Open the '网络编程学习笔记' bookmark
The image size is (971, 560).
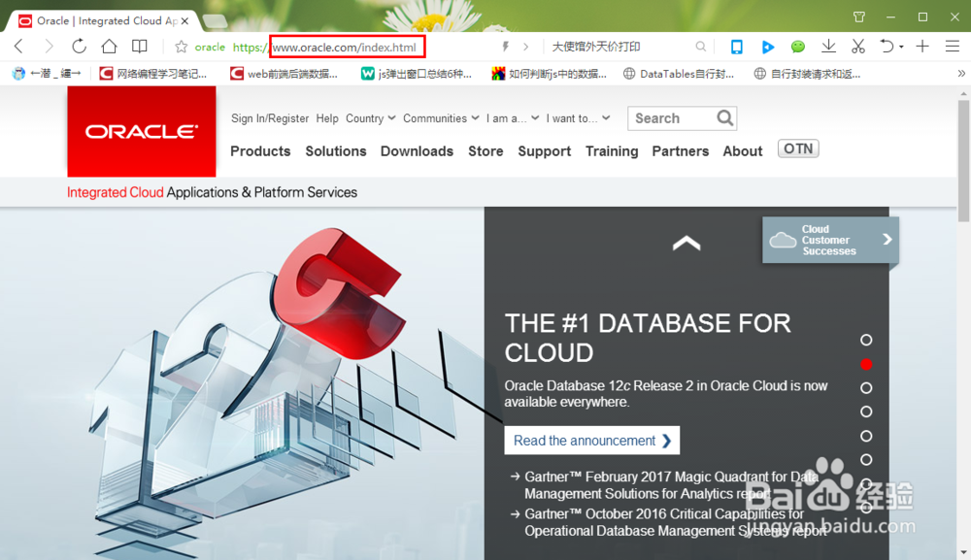(153, 74)
